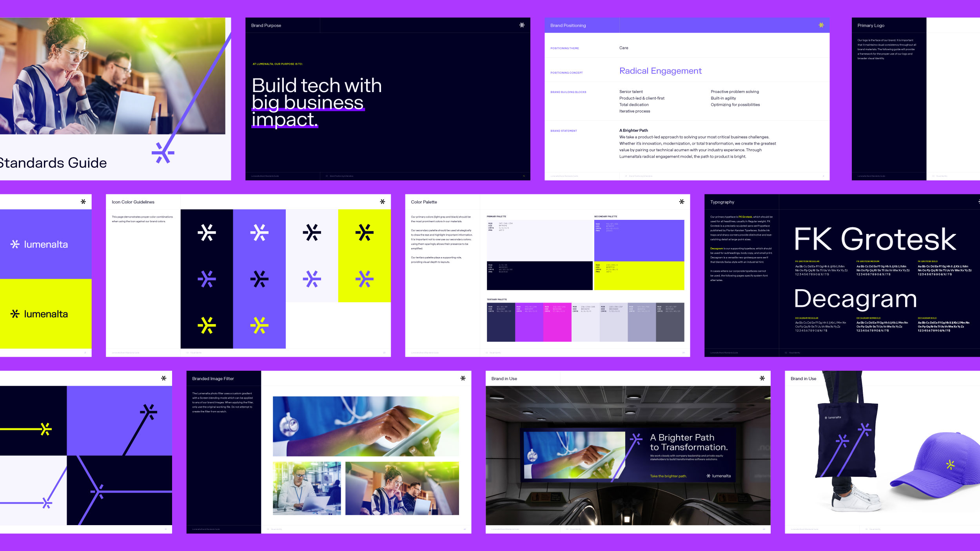The image size is (980, 551).
Task: Click the yellow color swatch in secondary palette
Action: pyautogui.click(x=639, y=276)
